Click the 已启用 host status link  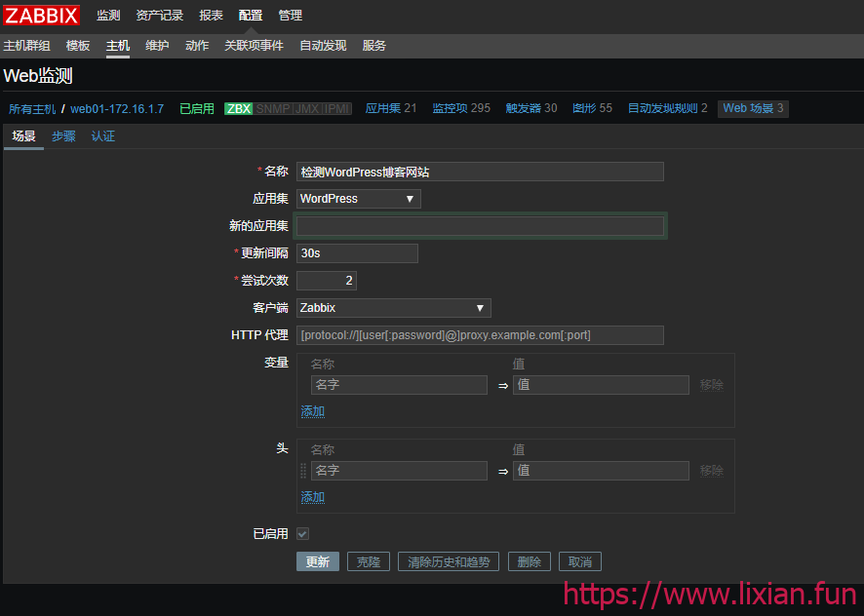pyautogui.click(x=197, y=108)
